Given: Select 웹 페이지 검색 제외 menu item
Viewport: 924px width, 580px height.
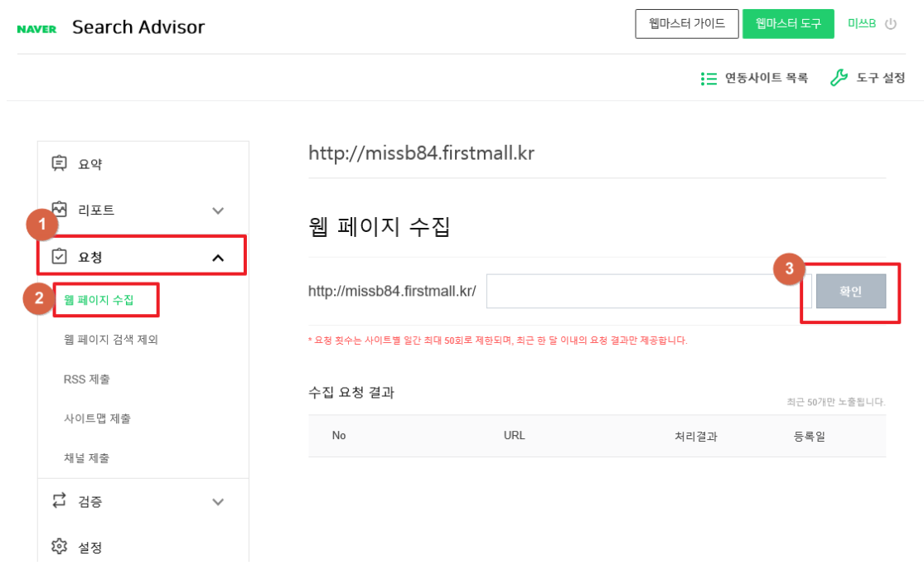Looking at the screenshot, I should tap(110, 339).
